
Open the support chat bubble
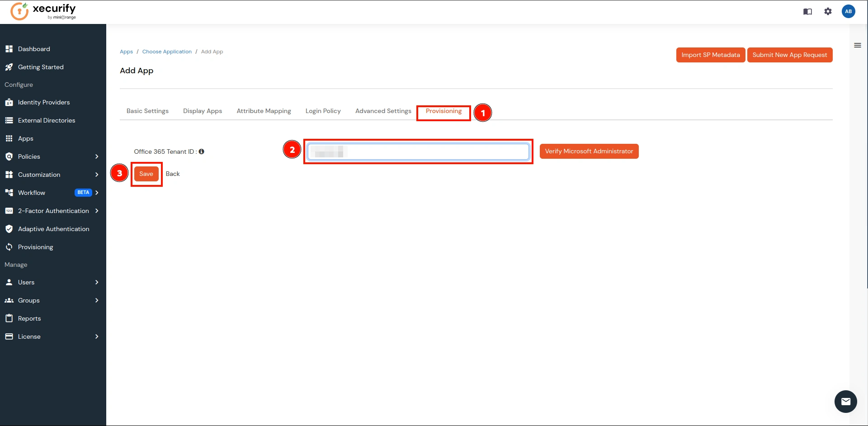pyautogui.click(x=845, y=402)
